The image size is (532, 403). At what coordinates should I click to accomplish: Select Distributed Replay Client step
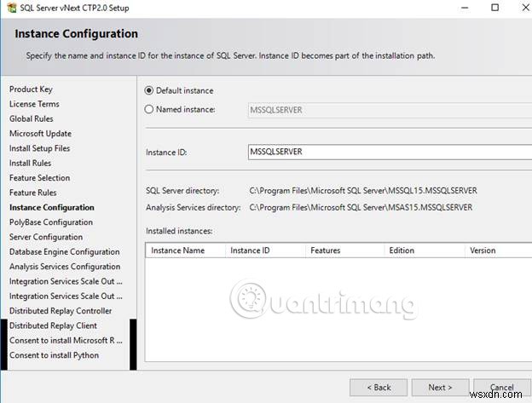point(53,325)
